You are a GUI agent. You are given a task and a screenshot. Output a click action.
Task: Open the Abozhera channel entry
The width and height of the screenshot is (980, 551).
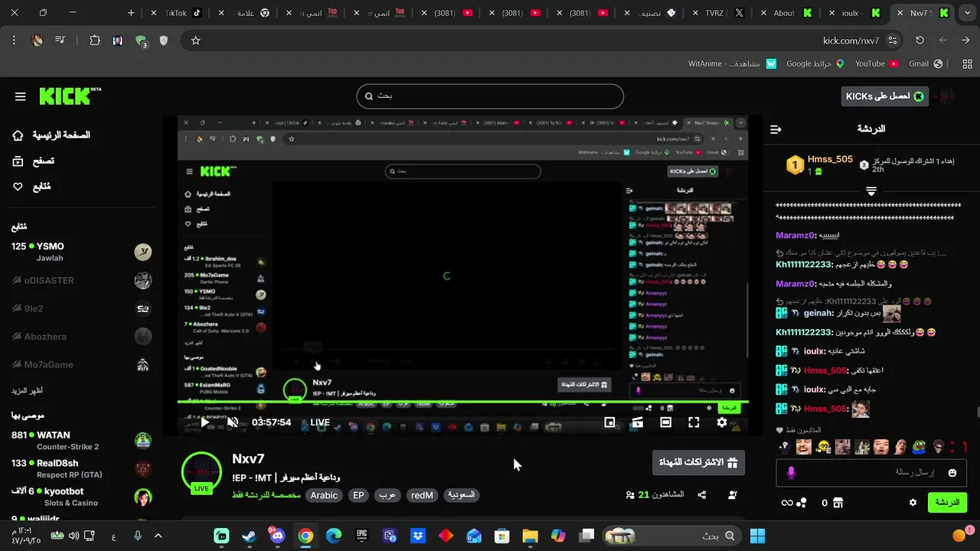(x=81, y=337)
